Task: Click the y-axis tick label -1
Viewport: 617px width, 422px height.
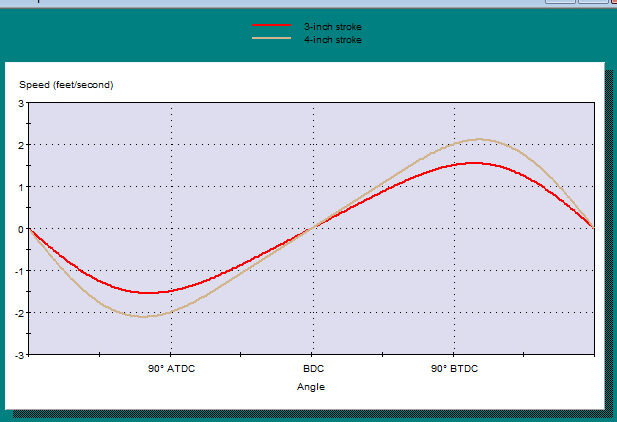Action: [x=19, y=271]
